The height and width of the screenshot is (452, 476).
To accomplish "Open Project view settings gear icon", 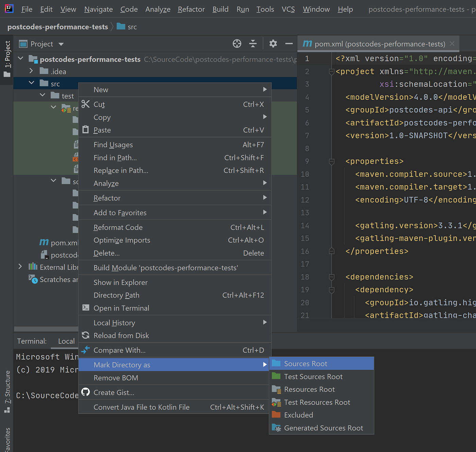I will click(x=273, y=44).
